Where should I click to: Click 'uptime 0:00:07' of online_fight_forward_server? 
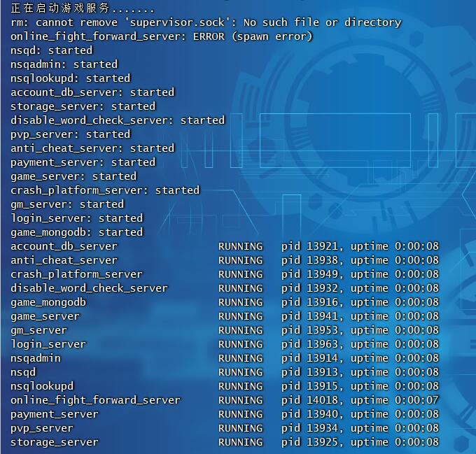(395, 400)
